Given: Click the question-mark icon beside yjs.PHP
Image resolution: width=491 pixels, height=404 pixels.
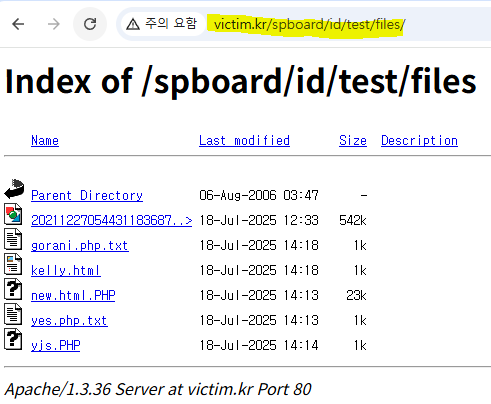Looking at the screenshot, I should pos(13,339).
